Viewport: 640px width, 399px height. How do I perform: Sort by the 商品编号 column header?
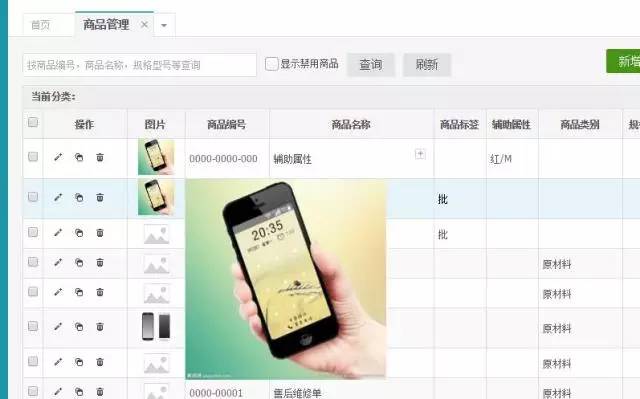pyautogui.click(x=227, y=124)
